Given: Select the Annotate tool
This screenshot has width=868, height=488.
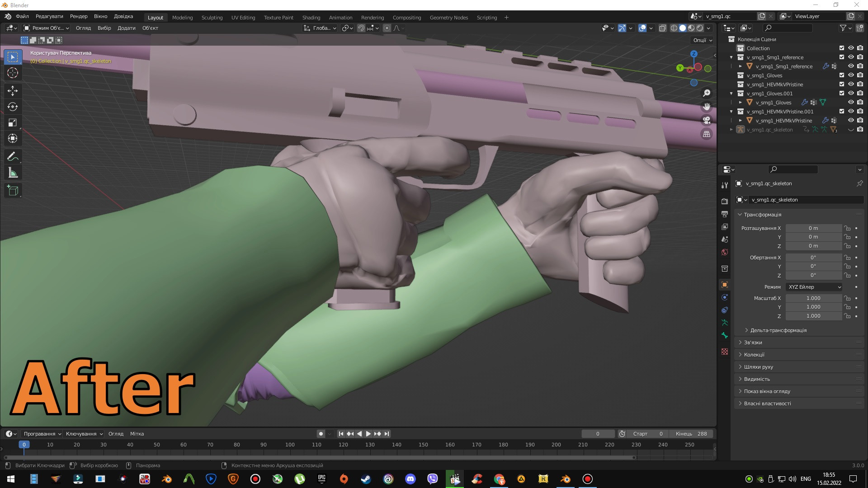Looking at the screenshot, I should (x=13, y=156).
